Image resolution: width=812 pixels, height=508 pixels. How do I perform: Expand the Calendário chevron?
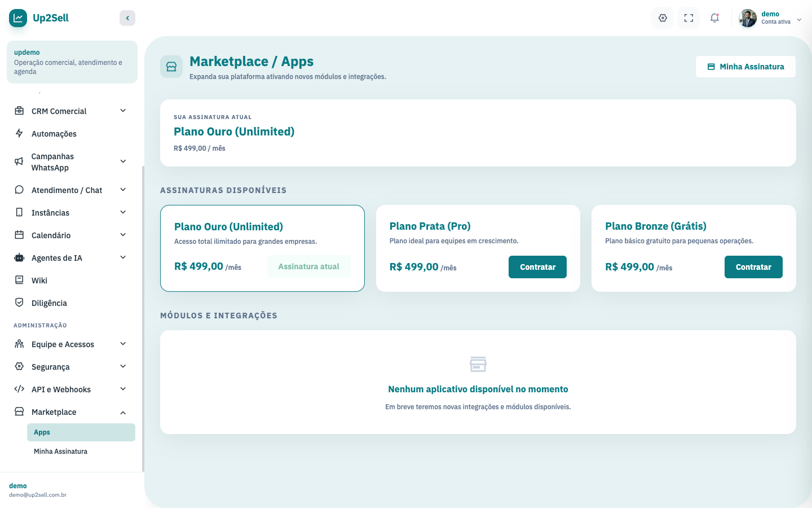(123, 235)
